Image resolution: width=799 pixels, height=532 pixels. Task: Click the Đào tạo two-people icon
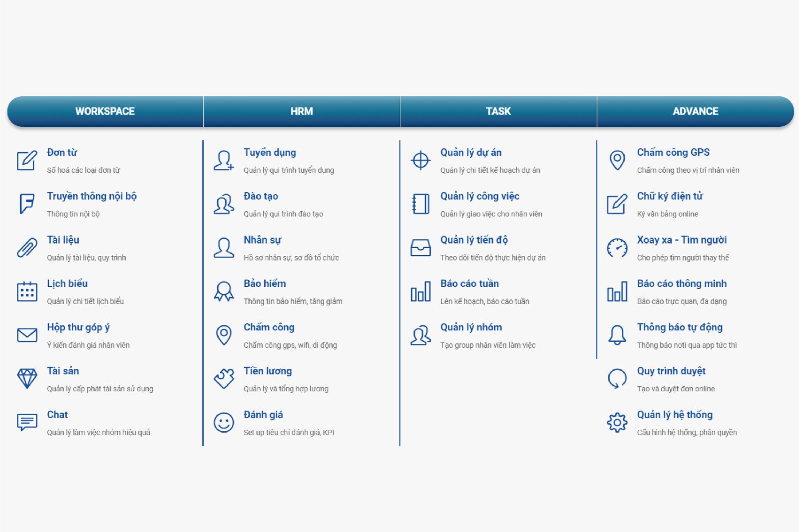pos(224,204)
